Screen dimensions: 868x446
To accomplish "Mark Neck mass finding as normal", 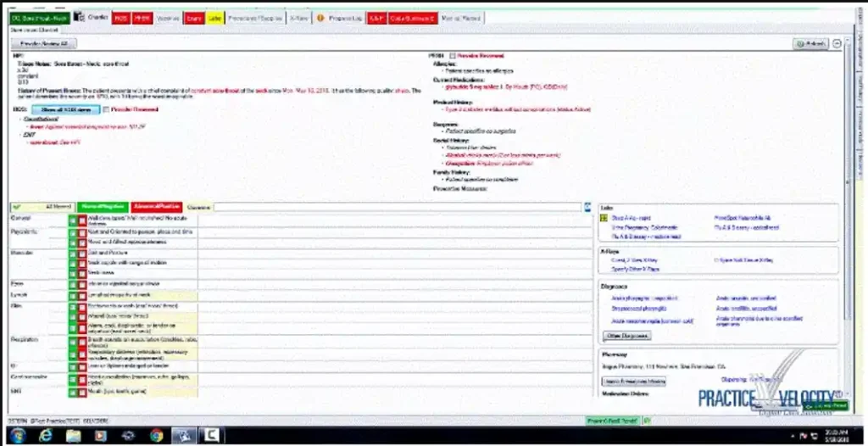I will [73, 273].
